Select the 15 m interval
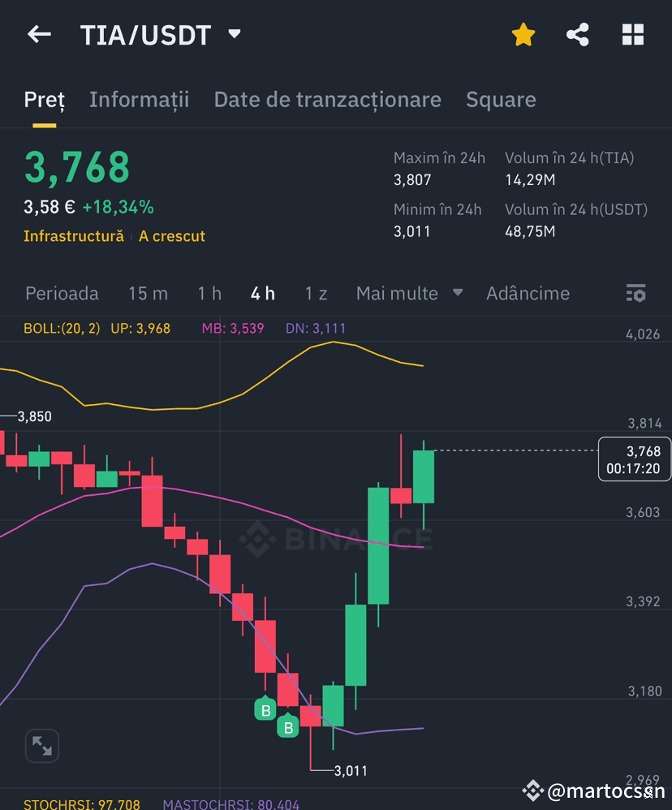 click(148, 294)
